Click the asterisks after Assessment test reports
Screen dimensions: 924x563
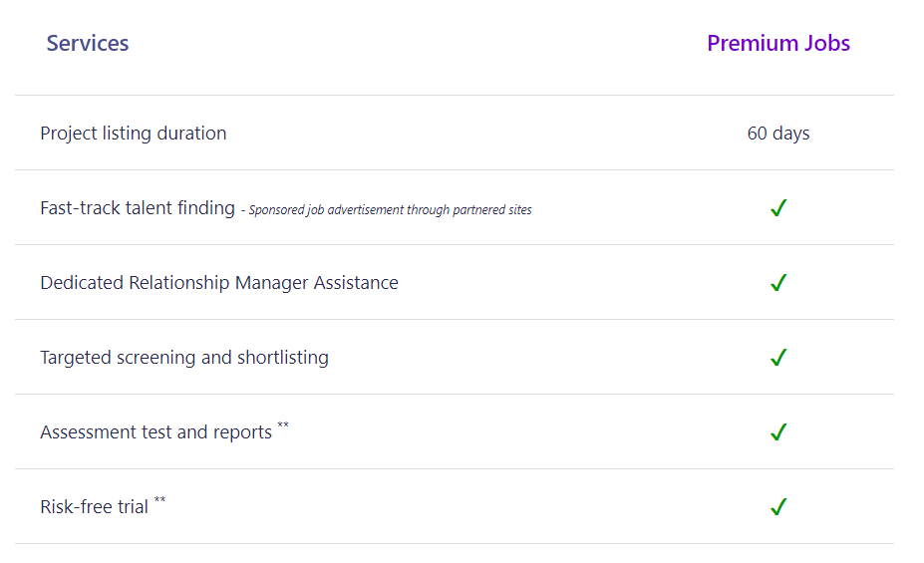coord(283,425)
